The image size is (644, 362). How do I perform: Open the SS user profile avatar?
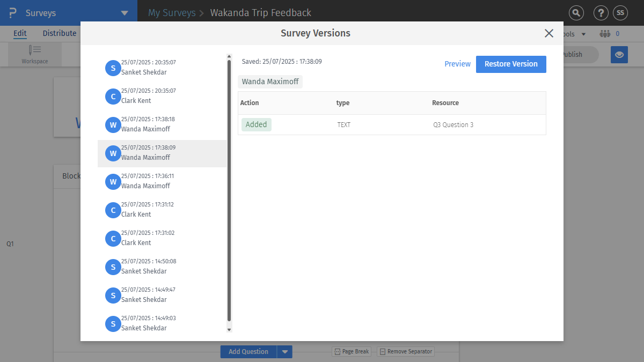620,13
